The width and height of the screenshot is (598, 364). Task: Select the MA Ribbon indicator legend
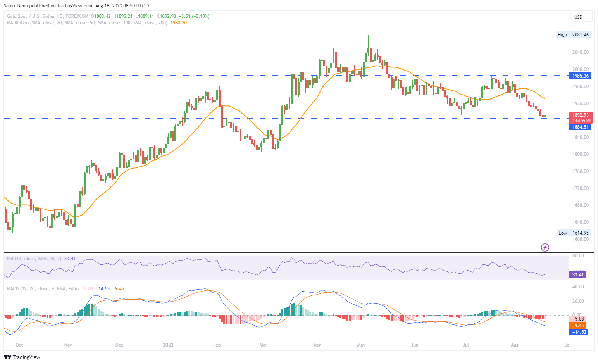pos(87,23)
